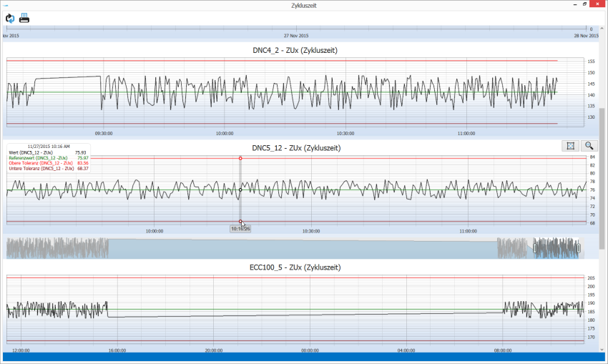Image resolution: width=608 pixels, height=364 pixels.
Task: Minimize the Zykluszeit window
Action: point(575,4)
